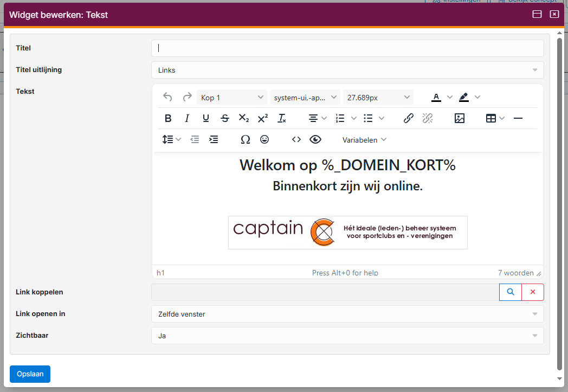Image resolution: width=568 pixels, height=392 pixels.
Task: Undo the last editing action
Action: [x=167, y=97]
